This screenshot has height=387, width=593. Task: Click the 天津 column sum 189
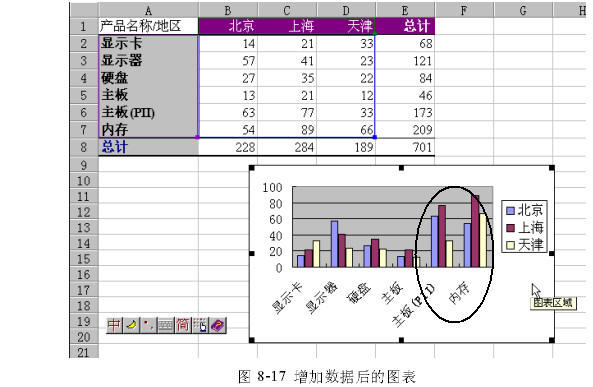346,147
